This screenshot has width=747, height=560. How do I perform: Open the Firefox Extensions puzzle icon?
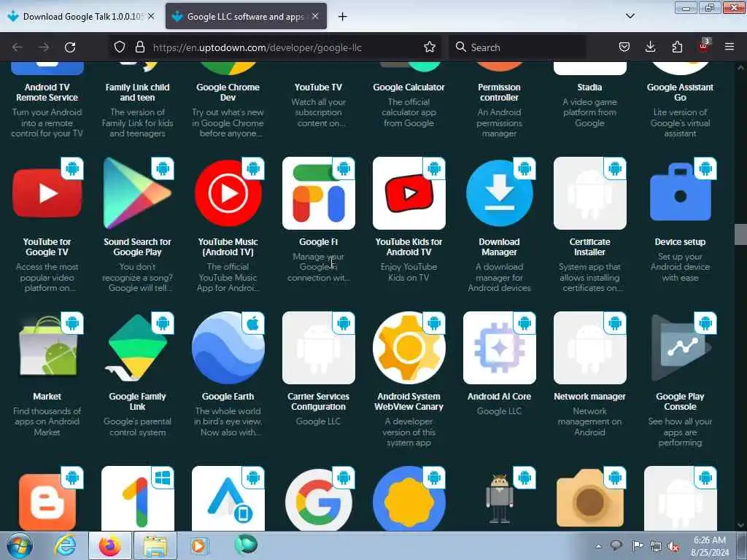[677, 47]
